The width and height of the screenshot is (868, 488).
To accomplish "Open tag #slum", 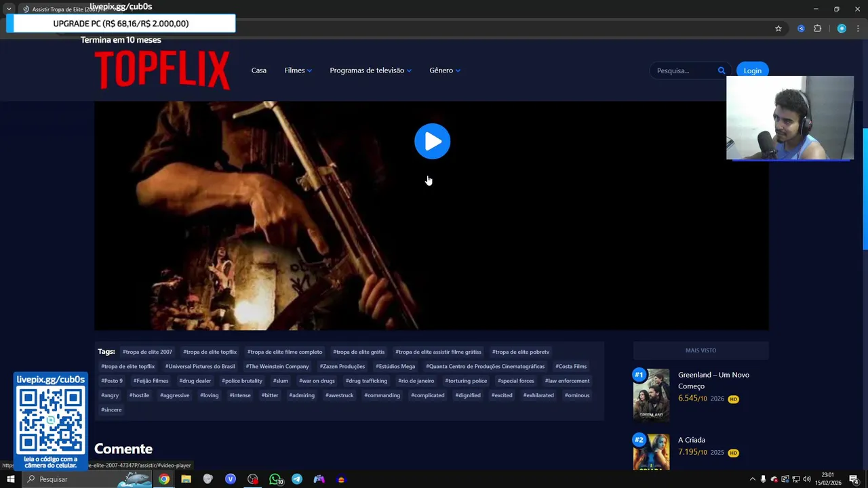I will click(281, 381).
